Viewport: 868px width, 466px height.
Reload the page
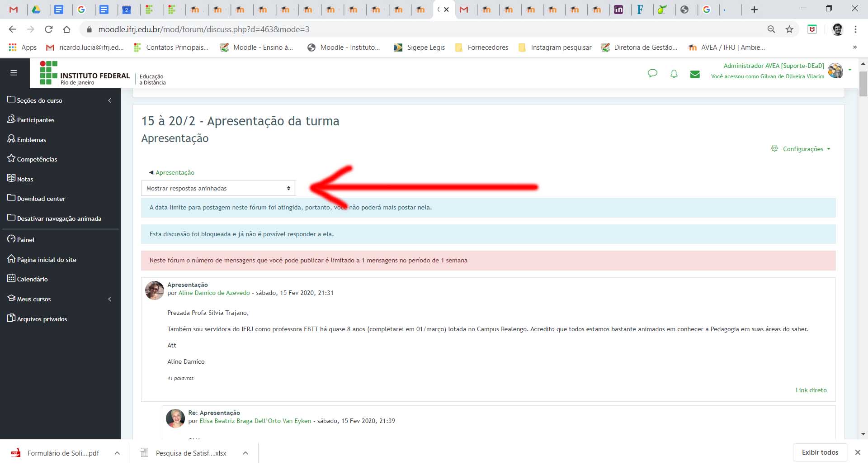tap(48, 29)
